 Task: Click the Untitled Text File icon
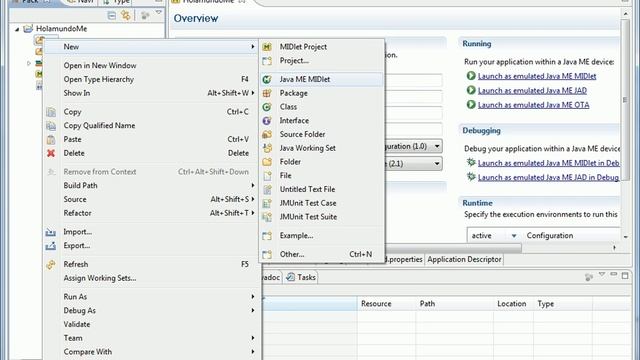(x=267, y=189)
